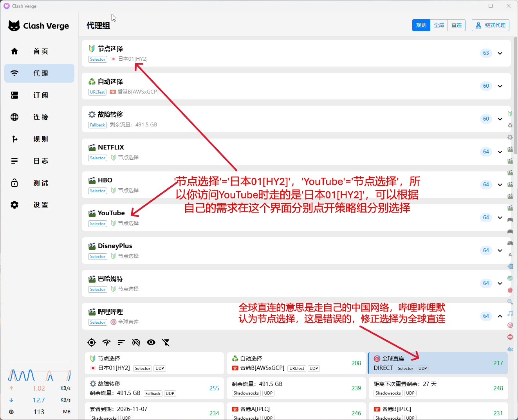
Task: Click the 链式代理 button
Action: [x=491, y=25]
